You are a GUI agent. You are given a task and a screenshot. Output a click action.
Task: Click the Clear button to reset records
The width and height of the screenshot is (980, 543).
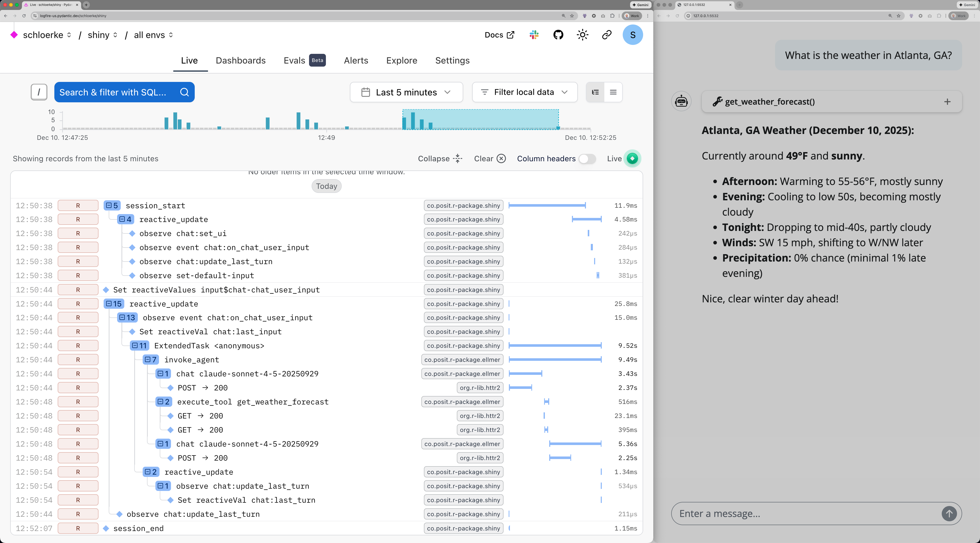coord(489,158)
